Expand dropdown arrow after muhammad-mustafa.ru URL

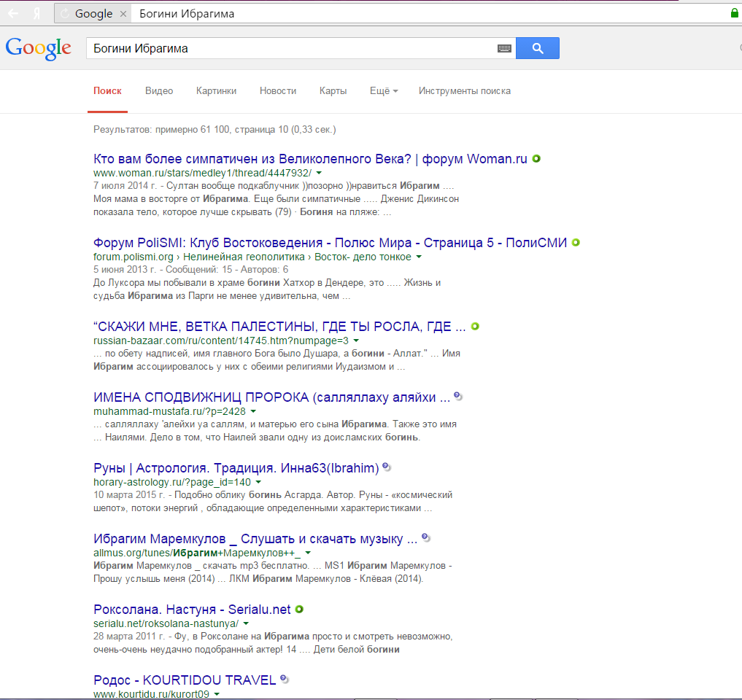pos(253,411)
